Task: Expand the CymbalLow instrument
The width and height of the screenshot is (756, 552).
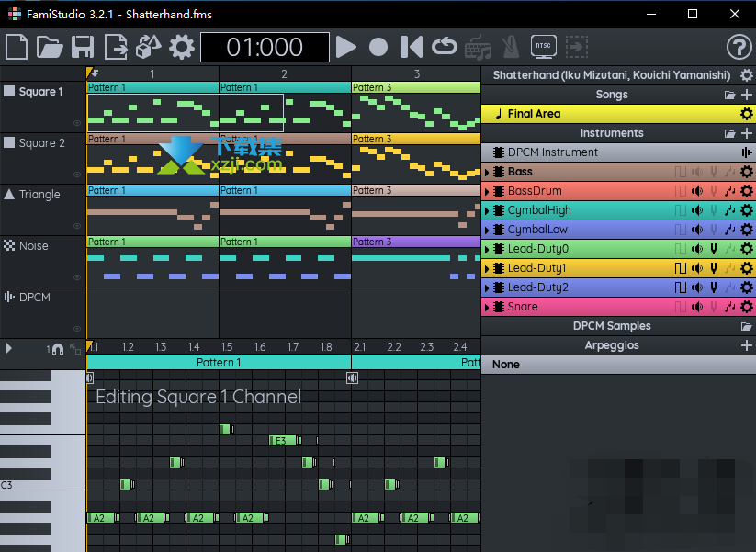Action: click(487, 230)
